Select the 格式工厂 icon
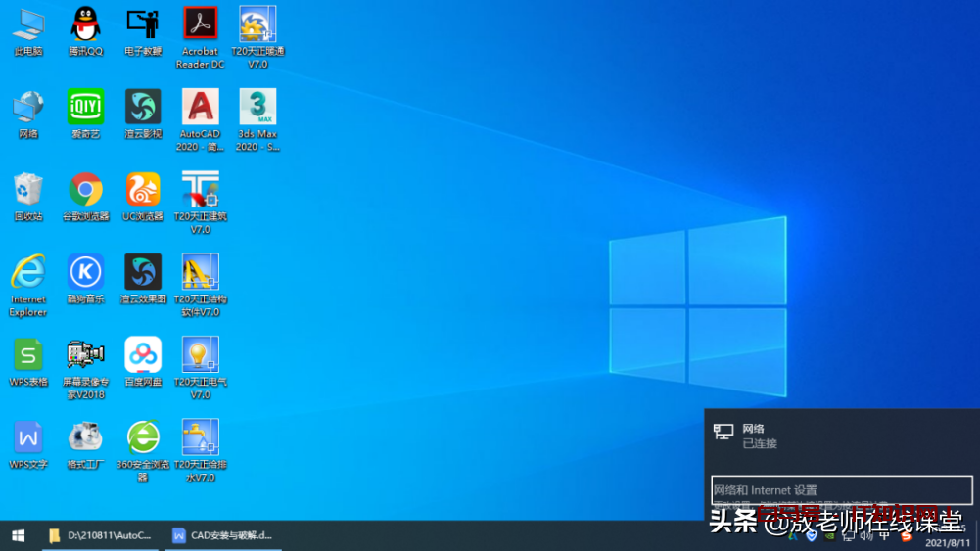The width and height of the screenshot is (980, 551). click(85, 437)
